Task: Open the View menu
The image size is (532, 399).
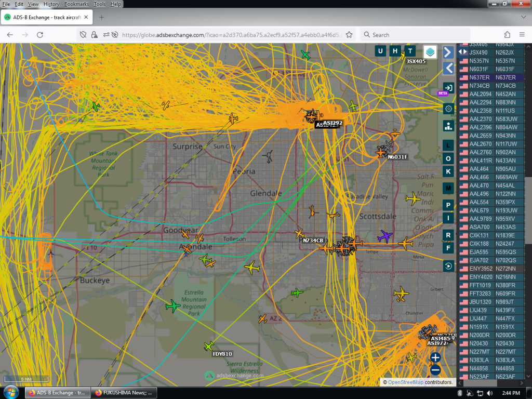Action: pos(33,4)
